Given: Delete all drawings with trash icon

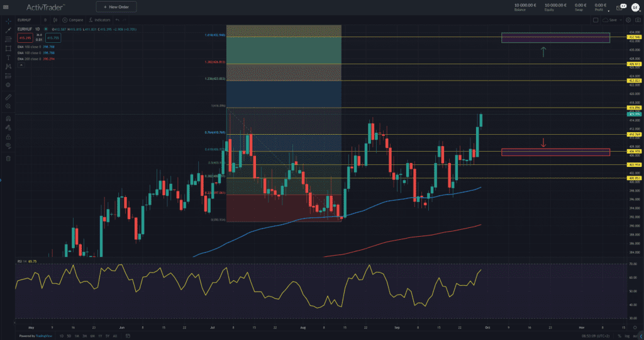Looking at the screenshot, I should (8, 158).
